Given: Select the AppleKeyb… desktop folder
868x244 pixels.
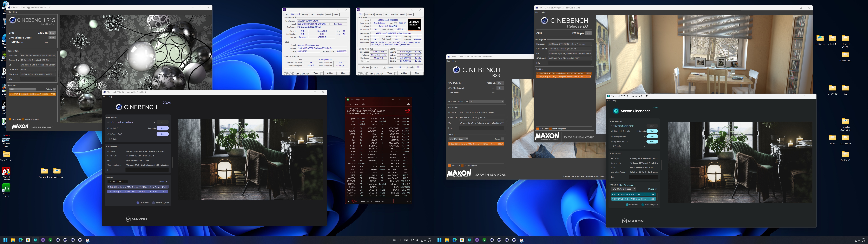Looking at the screenshot, I should pyautogui.click(x=44, y=173).
